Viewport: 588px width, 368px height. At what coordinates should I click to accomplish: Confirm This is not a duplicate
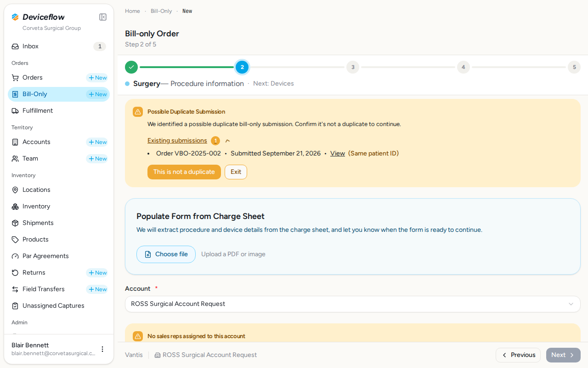pyautogui.click(x=184, y=172)
